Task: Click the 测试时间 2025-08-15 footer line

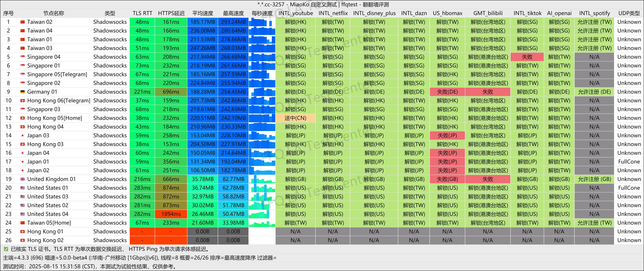Action: 90,266
